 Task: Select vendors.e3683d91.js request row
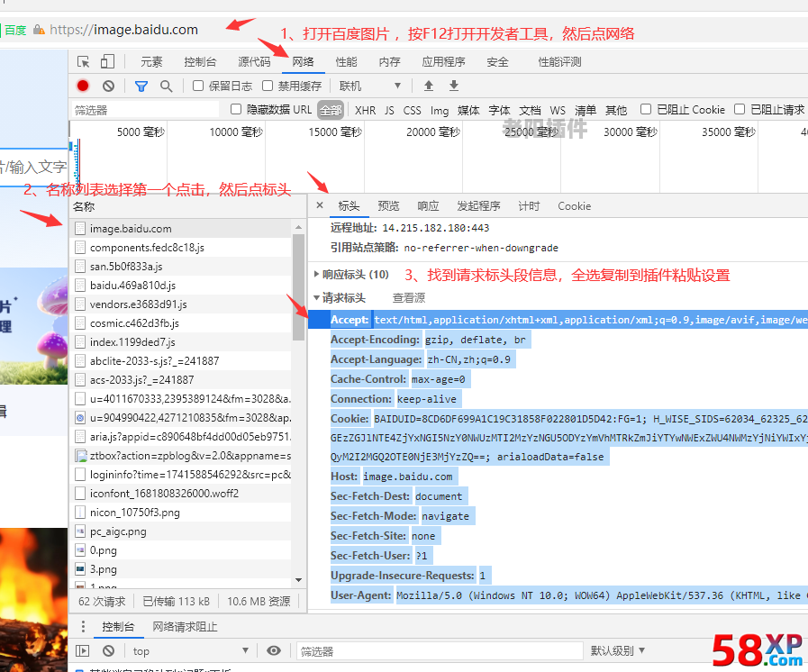pos(180,304)
